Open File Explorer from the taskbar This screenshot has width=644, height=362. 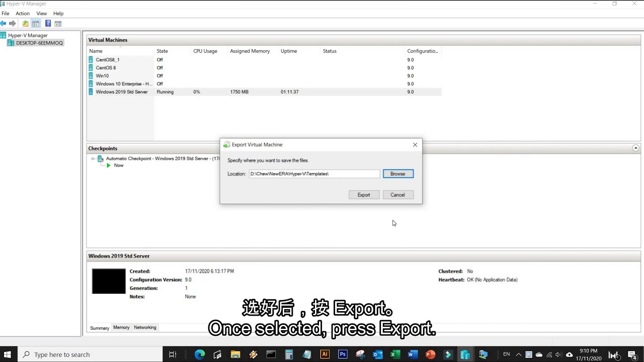(x=235, y=354)
